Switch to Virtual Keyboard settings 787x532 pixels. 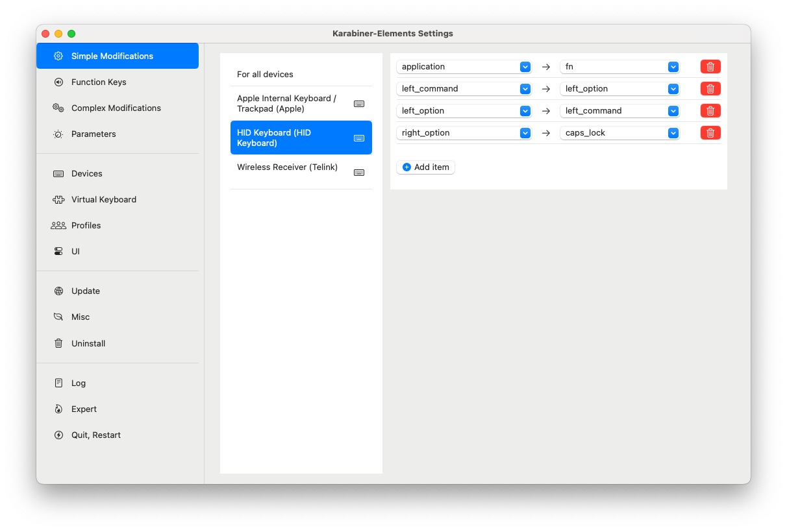point(118,199)
